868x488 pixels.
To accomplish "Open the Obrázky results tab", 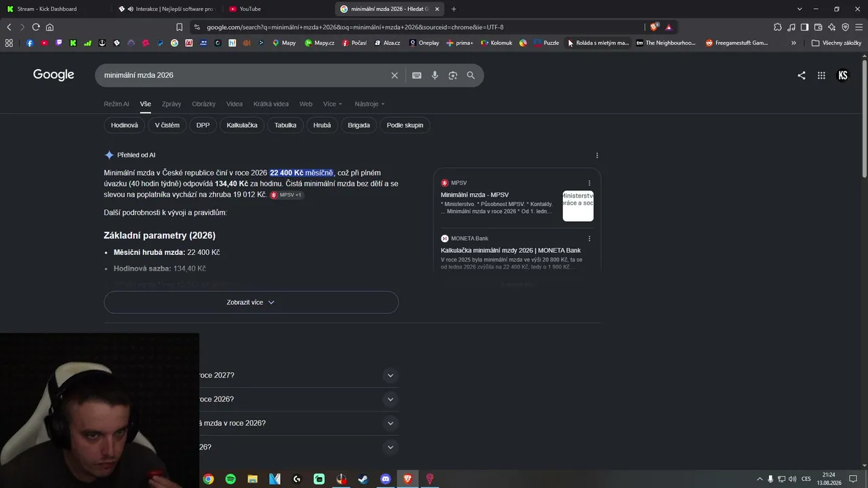I will [x=203, y=104].
